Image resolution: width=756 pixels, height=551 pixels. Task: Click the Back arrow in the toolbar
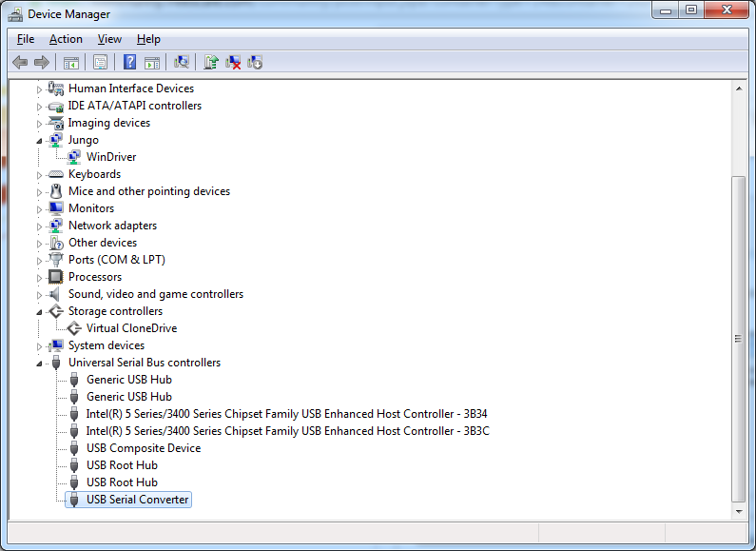[x=20, y=62]
